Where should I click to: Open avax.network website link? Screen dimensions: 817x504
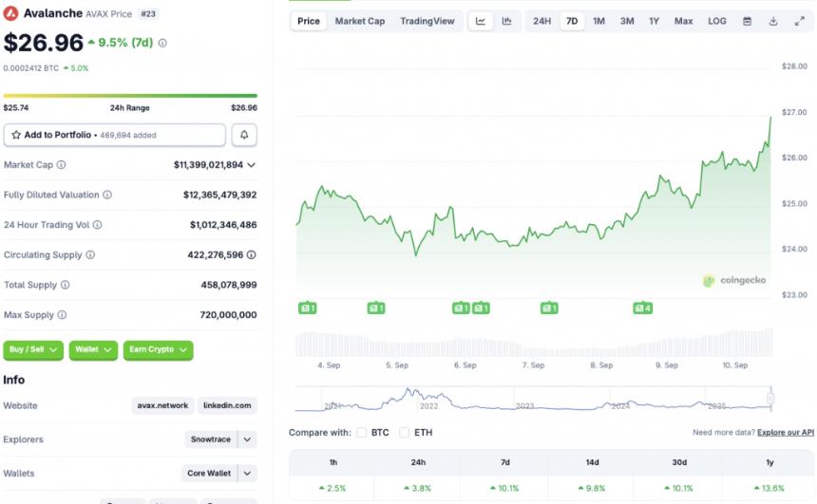point(162,405)
